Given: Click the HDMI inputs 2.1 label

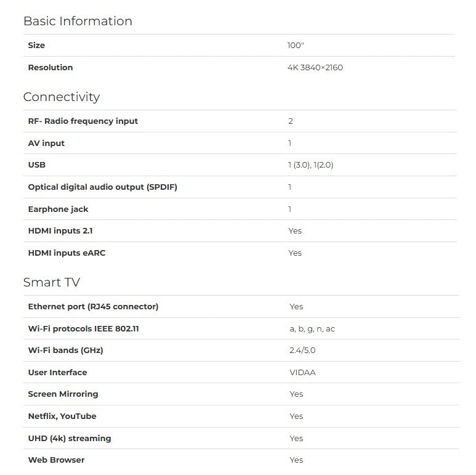Looking at the screenshot, I should (x=60, y=231).
